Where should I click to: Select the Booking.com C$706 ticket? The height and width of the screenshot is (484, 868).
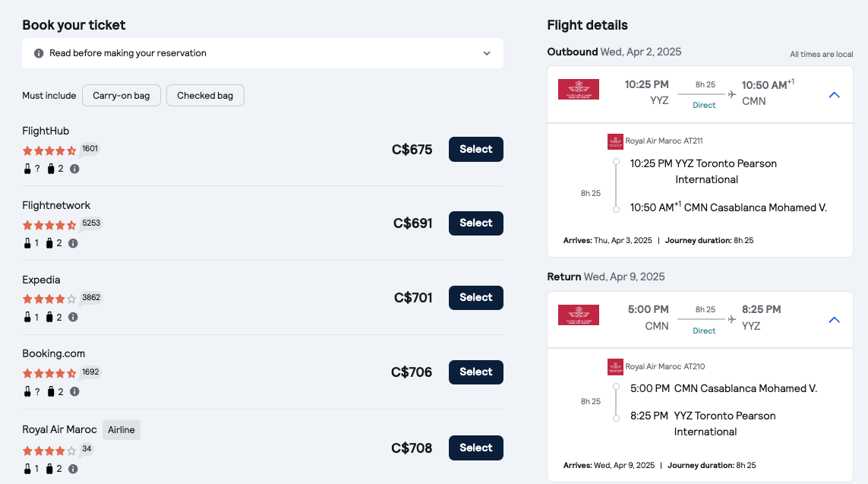click(476, 372)
